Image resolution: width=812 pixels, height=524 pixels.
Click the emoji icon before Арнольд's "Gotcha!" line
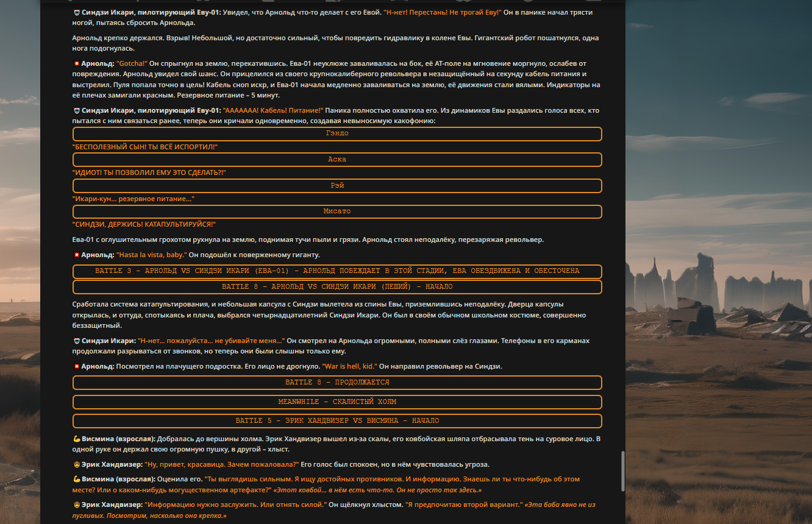76,63
